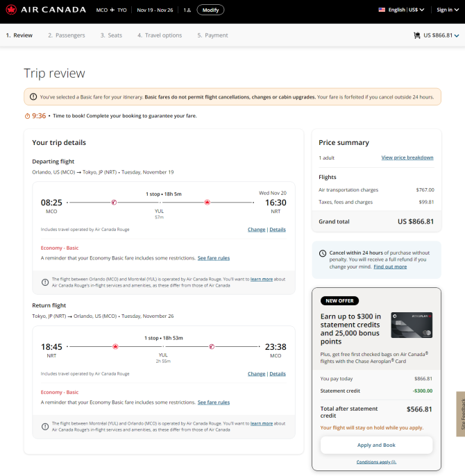Image resolution: width=465 pixels, height=476 pixels.
Task: Click learn more link in departing Rouge notice
Action: coord(262,279)
